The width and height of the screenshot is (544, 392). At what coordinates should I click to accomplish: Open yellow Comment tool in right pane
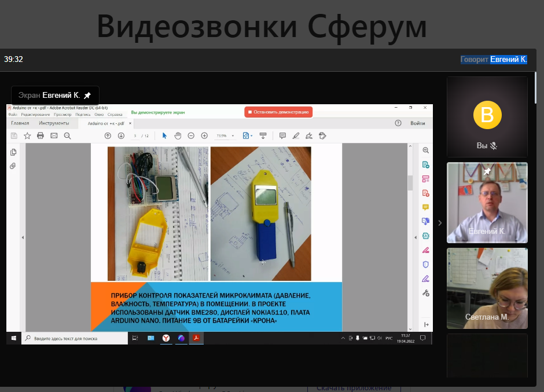point(426,207)
